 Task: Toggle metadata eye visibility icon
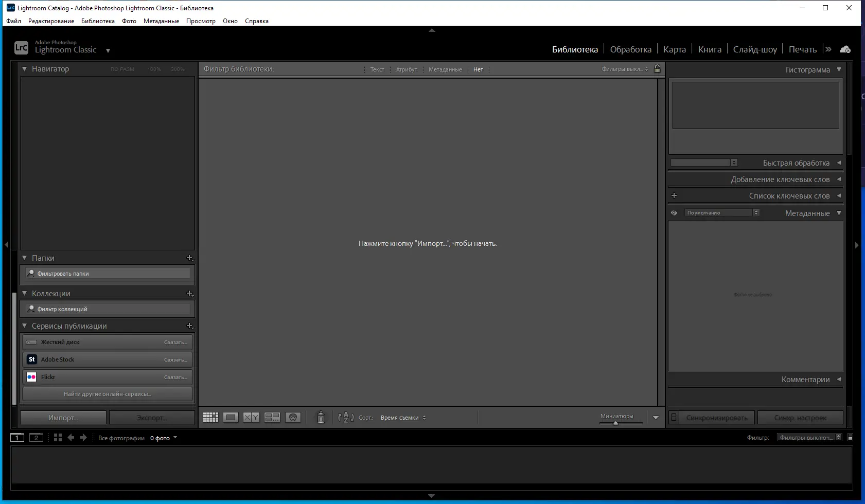pos(674,213)
